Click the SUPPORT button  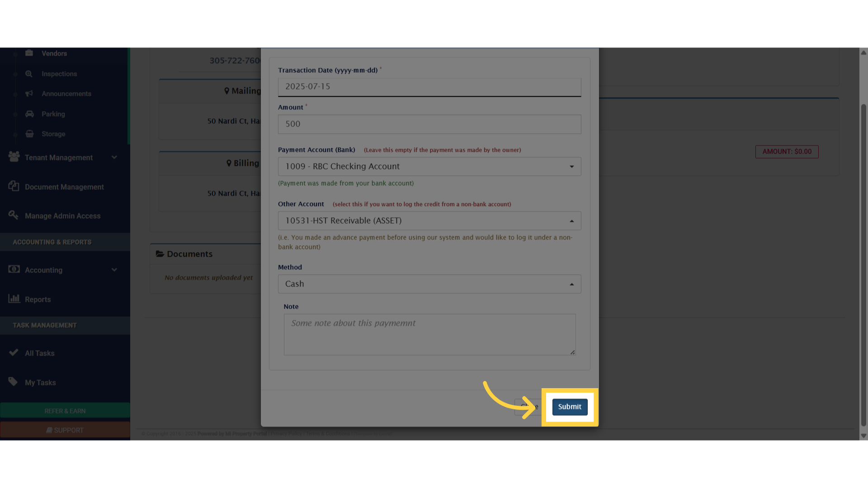[65, 430]
